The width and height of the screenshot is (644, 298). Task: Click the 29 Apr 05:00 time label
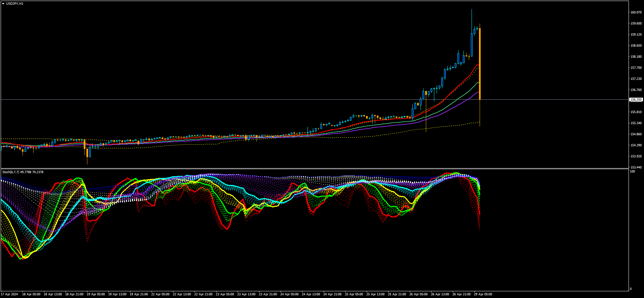tap(483, 294)
